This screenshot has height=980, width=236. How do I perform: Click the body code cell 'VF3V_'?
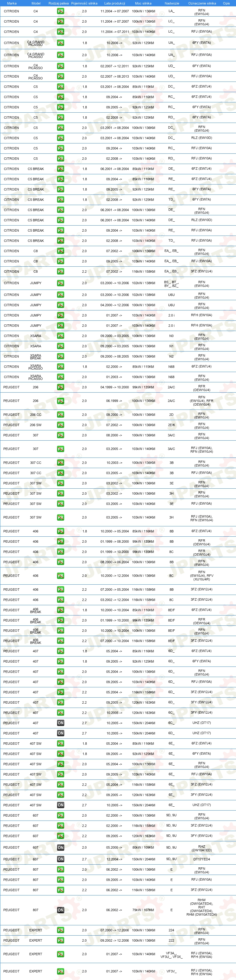pos(171,971)
